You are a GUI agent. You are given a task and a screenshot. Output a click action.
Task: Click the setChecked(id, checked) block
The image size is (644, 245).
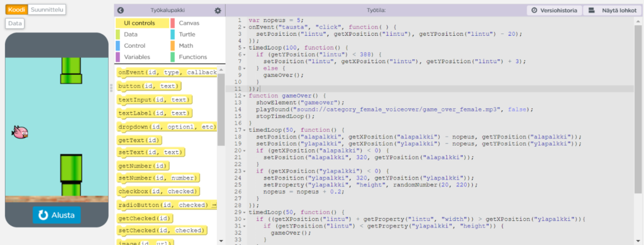pos(161,231)
